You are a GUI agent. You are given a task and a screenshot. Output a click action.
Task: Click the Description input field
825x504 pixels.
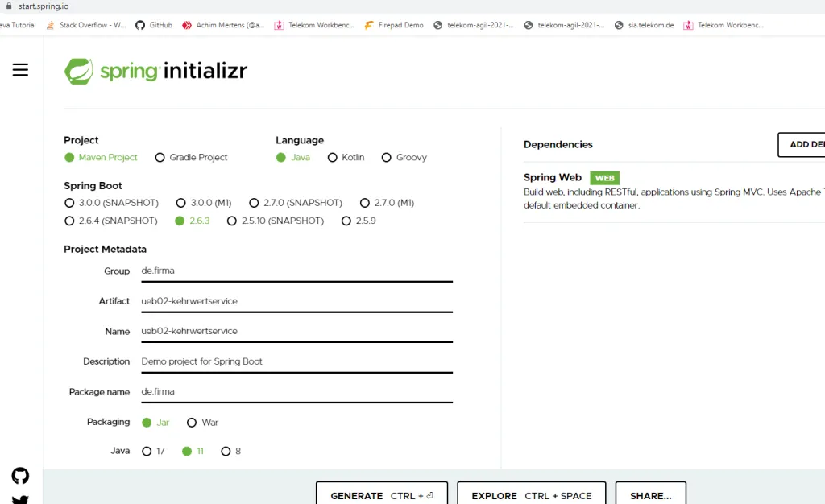(x=296, y=361)
